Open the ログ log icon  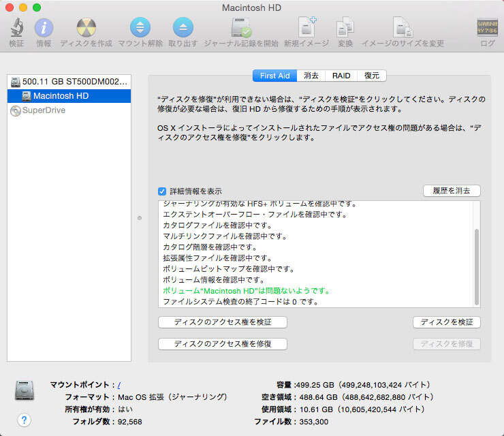tap(487, 27)
